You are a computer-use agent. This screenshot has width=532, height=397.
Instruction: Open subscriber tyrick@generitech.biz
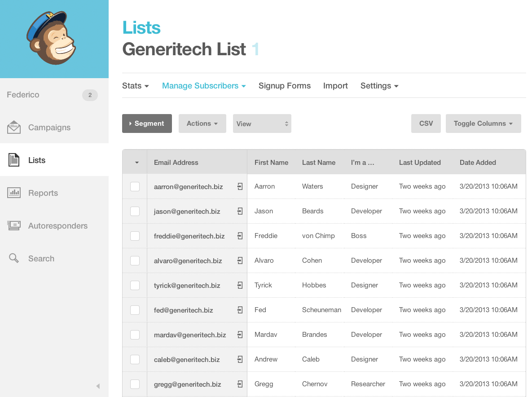point(187,286)
